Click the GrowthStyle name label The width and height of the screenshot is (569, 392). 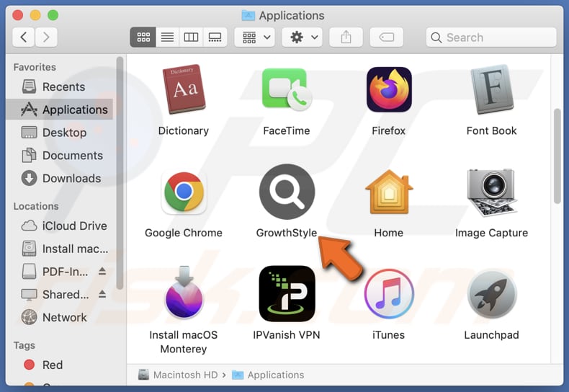[287, 233]
